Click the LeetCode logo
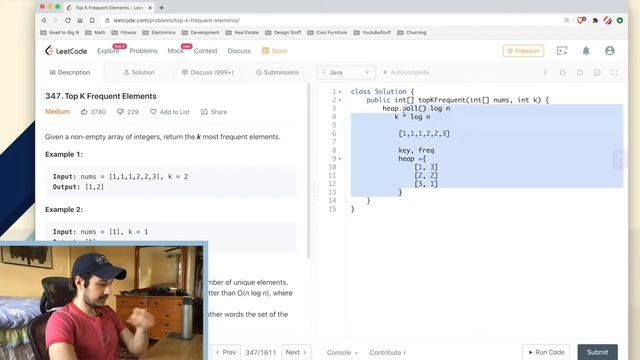The height and width of the screenshot is (360, 640). coord(66,51)
